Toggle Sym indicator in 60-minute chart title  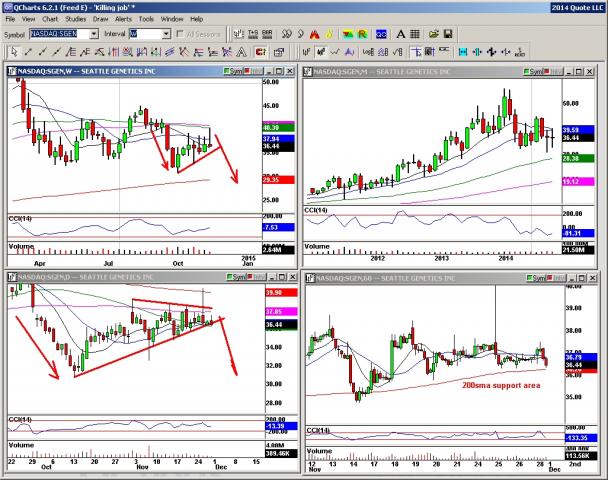[536, 278]
